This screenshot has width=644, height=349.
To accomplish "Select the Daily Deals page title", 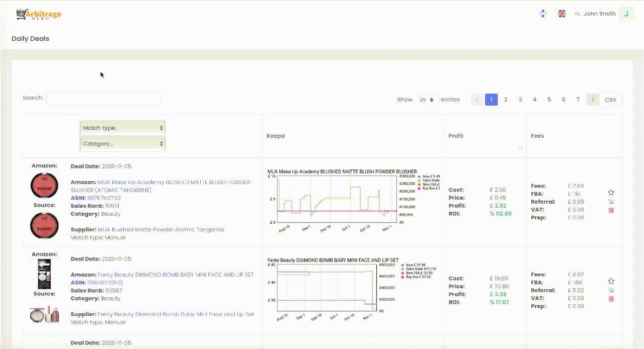I will point(30,39).
